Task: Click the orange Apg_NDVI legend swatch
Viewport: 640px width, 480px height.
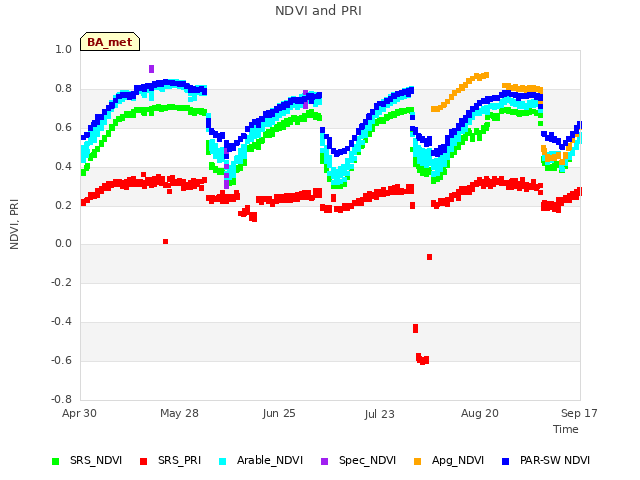Action: [417, 461]
